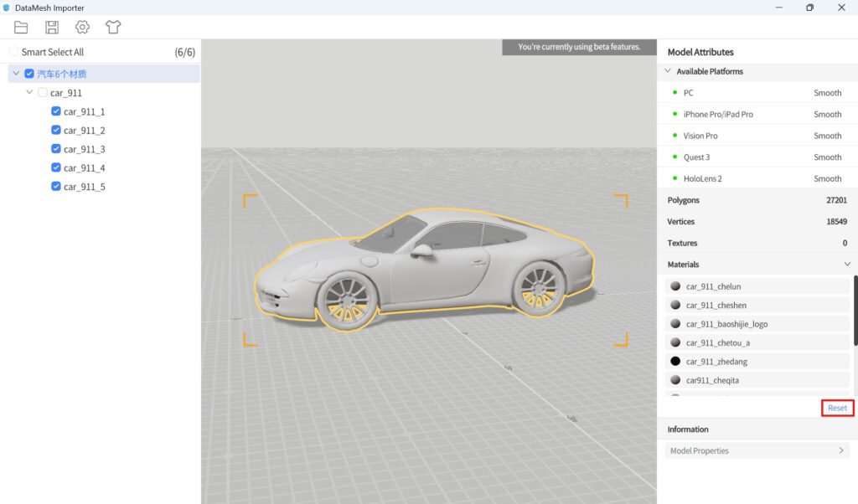The height and width of the screenshot is (504, 858).
Task: Click the green dot beside Vision Pro
Action: tap(675, 136)
